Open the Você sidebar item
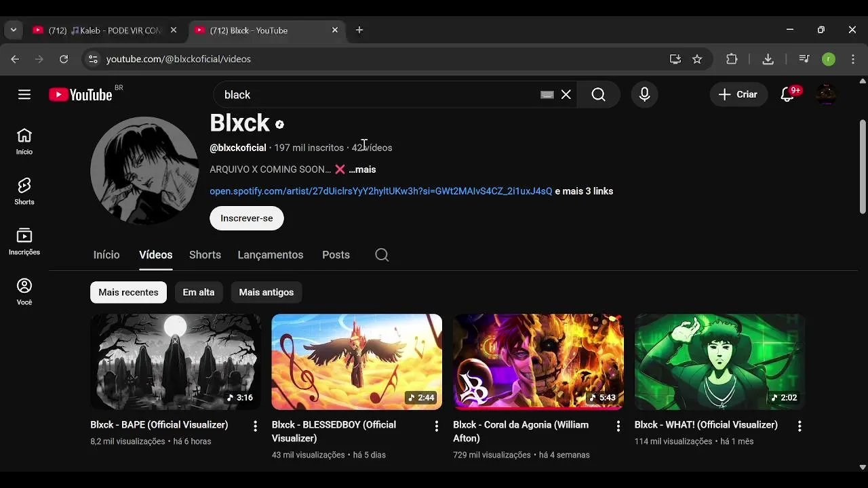This screenshot has width=868, height=488. [24, 292]
